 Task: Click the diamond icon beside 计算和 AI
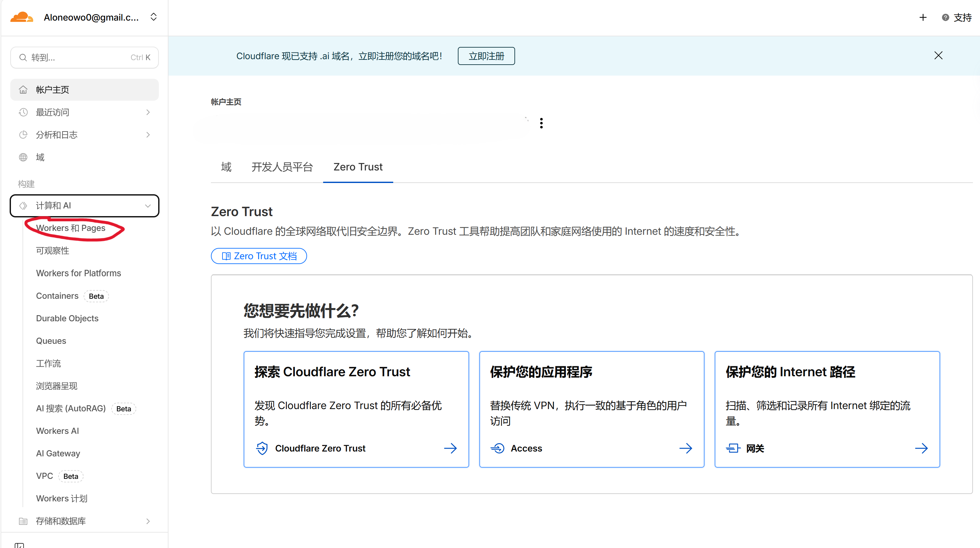pyautogui.click(x=23, y=206)
